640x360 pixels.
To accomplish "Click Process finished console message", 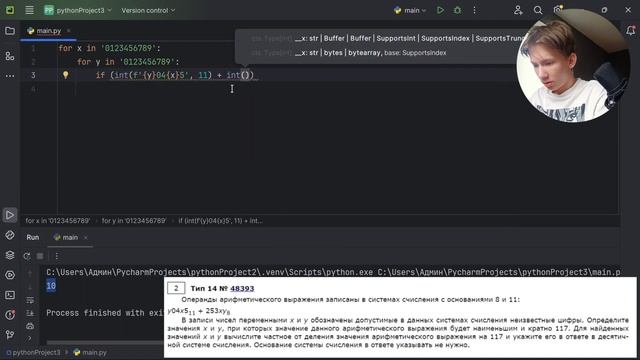I will (105, 313).
